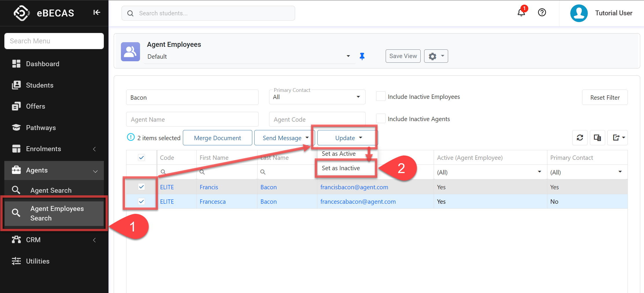
Task: Open the export icon dropdown
Action: pyautogui.click(x=617, y=138)
